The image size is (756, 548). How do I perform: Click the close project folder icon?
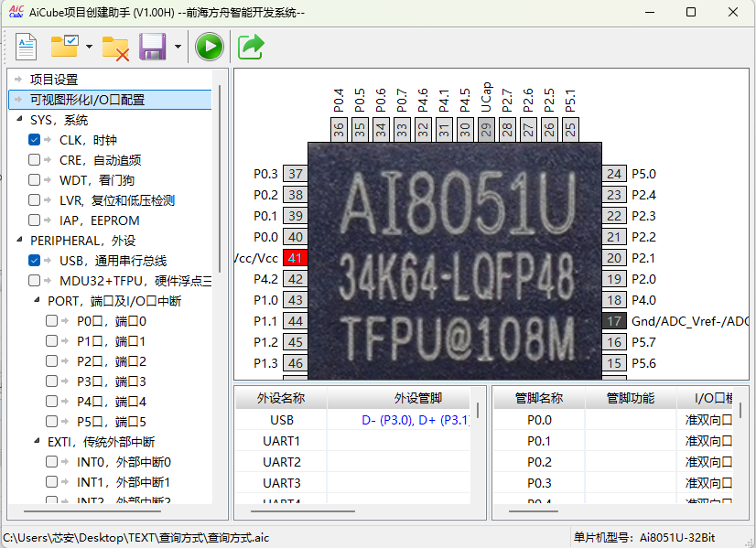115,48
